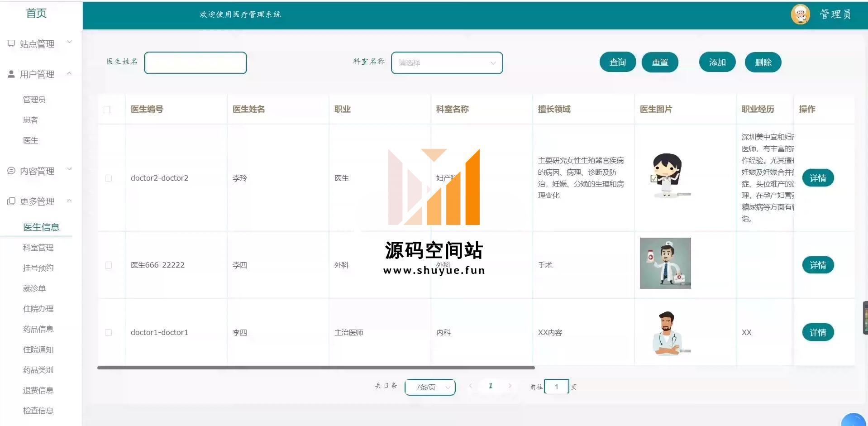Click the 重置 reset button
Viewport: 868px width, 426px height.
[x=660, y=62]
